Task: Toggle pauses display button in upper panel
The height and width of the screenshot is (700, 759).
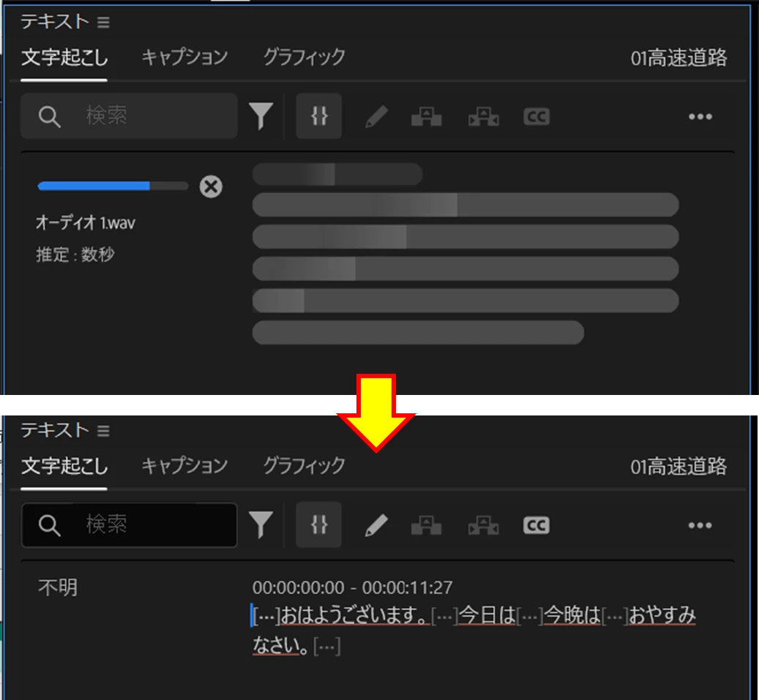Action: (319, 116)
